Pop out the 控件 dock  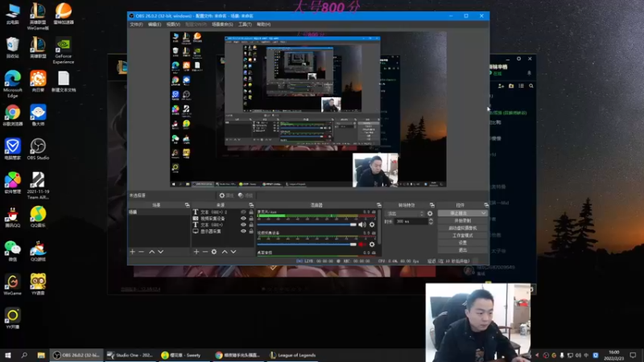point(486,205)
